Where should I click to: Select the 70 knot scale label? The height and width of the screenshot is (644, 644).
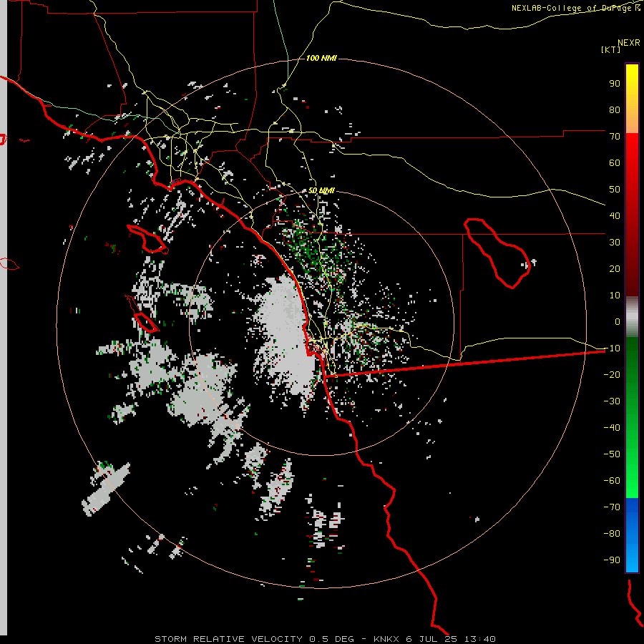(615, 137)
